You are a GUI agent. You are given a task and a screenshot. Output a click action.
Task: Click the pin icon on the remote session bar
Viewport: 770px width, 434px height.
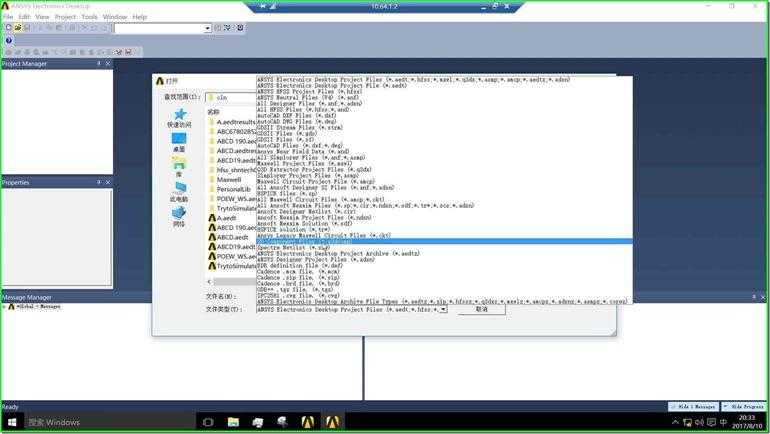point(263,6)
